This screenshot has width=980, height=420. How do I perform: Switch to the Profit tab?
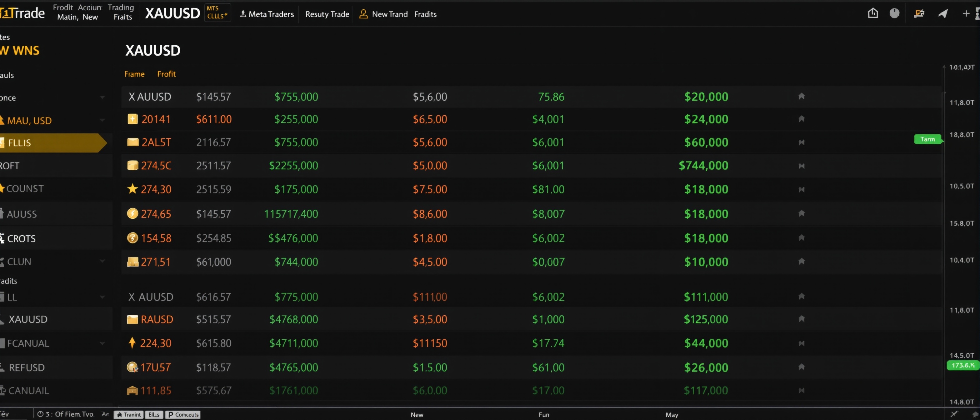tap(166, 74)
